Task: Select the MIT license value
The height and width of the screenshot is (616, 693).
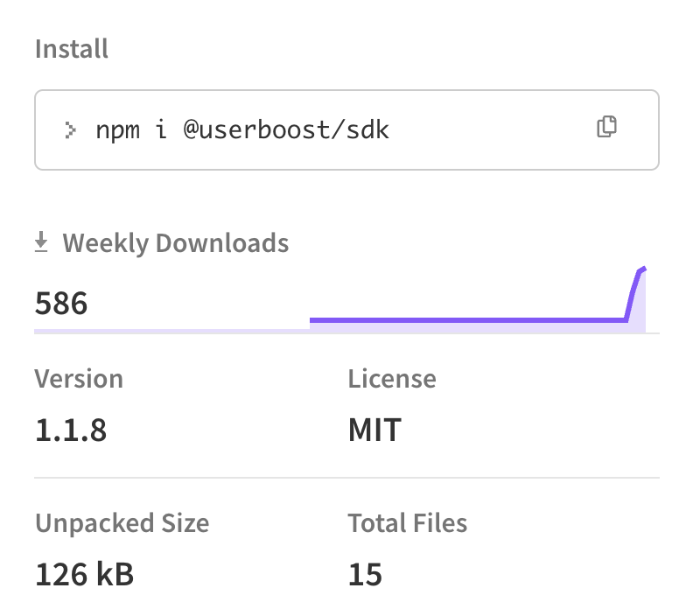Action: [x=374, y=430]
